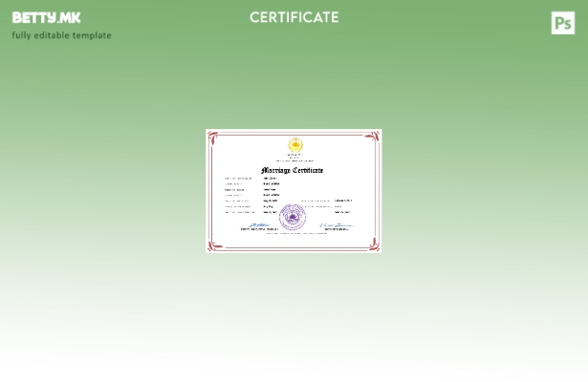Viewport: 588px width, 382px height.
Task: Click the footer text line on the certificate
Action: [294, 235]
